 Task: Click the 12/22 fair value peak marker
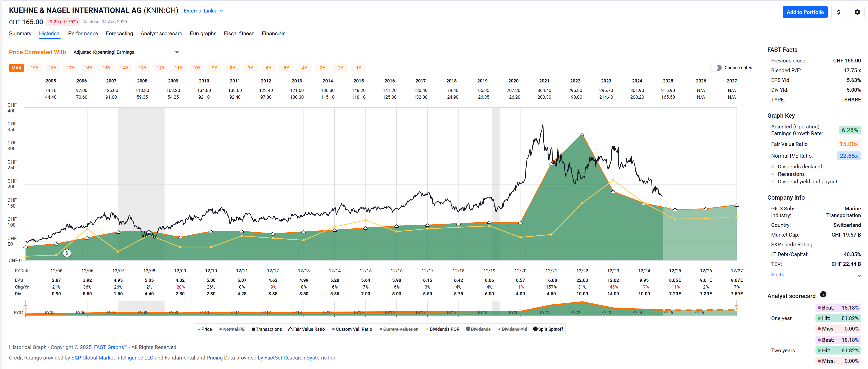(582, 134)
